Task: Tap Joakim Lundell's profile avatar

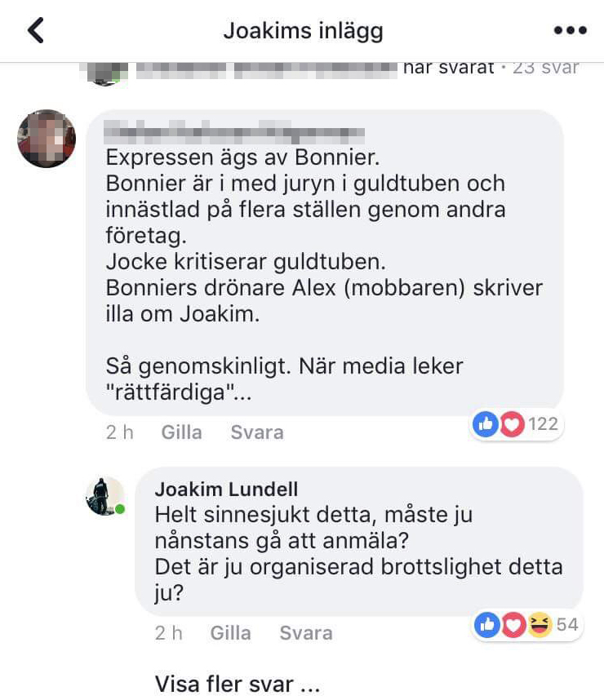Action: [x=105, y=496]
